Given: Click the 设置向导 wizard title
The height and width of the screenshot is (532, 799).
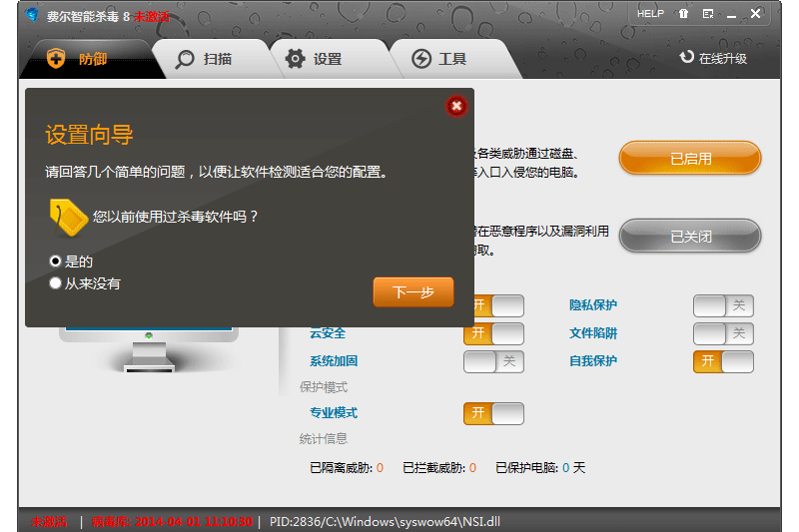Looking at the screenshot, I should coord(89,135).
